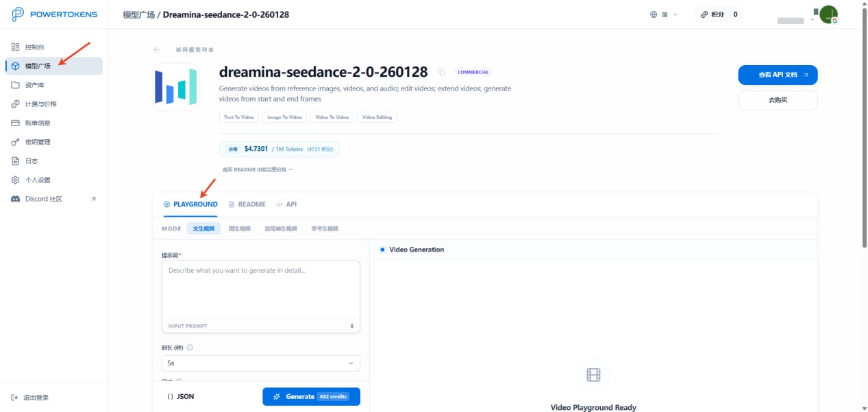Open the globe language selector
868x412 pixels.
[x=663, y=14]
